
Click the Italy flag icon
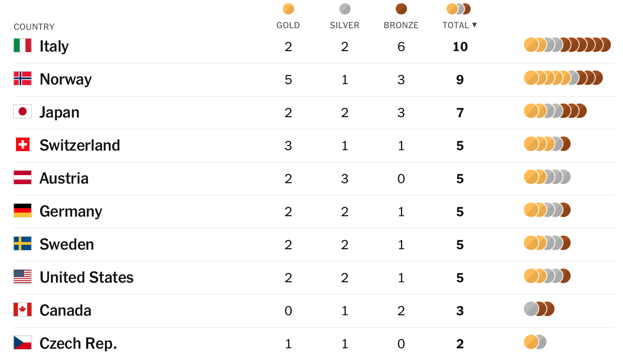23,45
